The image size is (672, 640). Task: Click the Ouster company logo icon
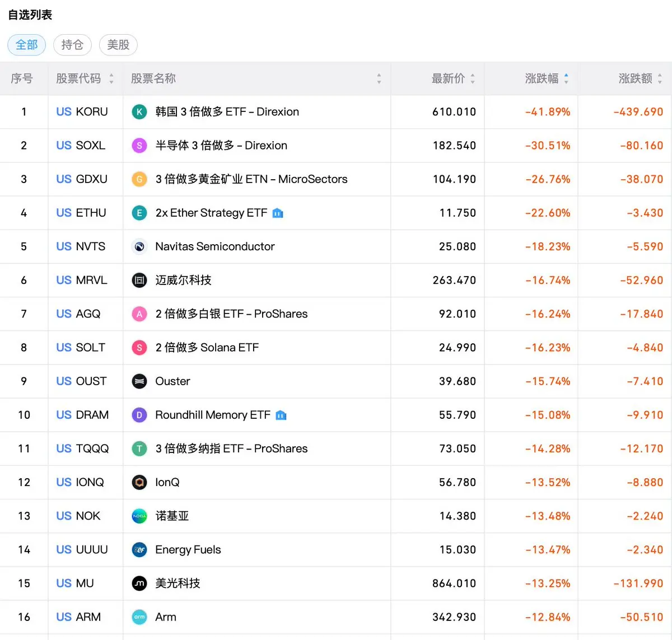(x=139, y=381)
